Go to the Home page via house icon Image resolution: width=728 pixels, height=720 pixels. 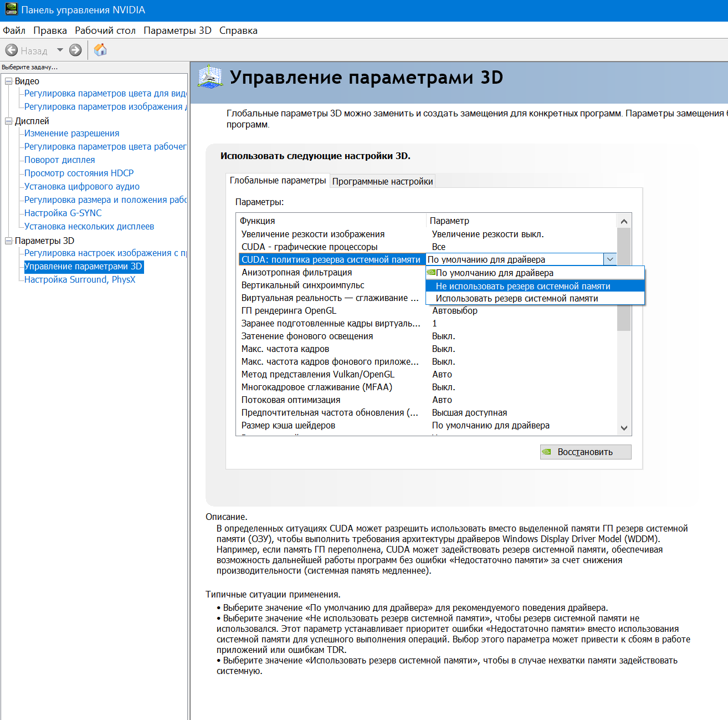(x=100, y=50)
